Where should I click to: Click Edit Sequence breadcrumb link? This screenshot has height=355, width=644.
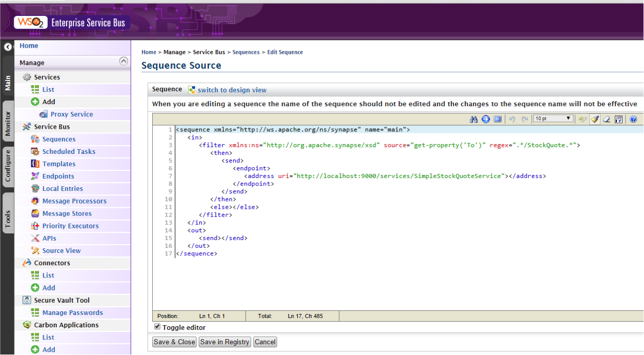(x=285, y=52)
